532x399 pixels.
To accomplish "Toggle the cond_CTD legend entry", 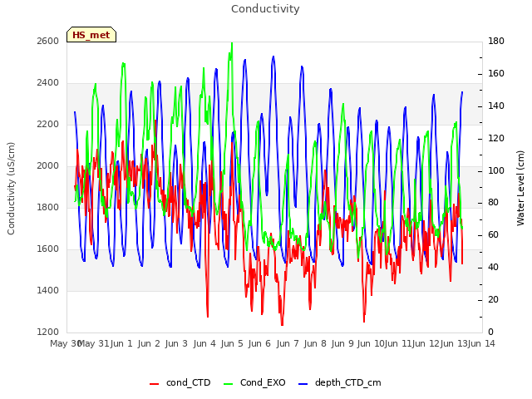I will pos(180,382).
